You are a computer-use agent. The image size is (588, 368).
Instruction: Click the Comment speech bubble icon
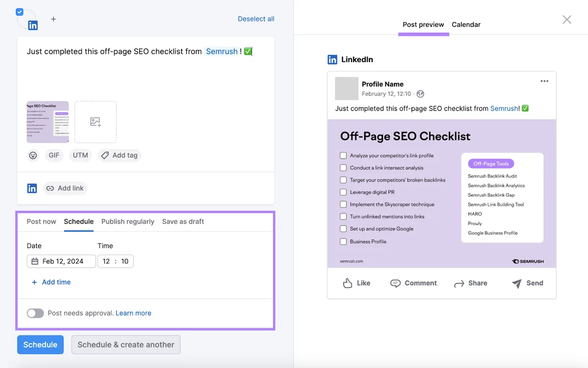[395, 283]
